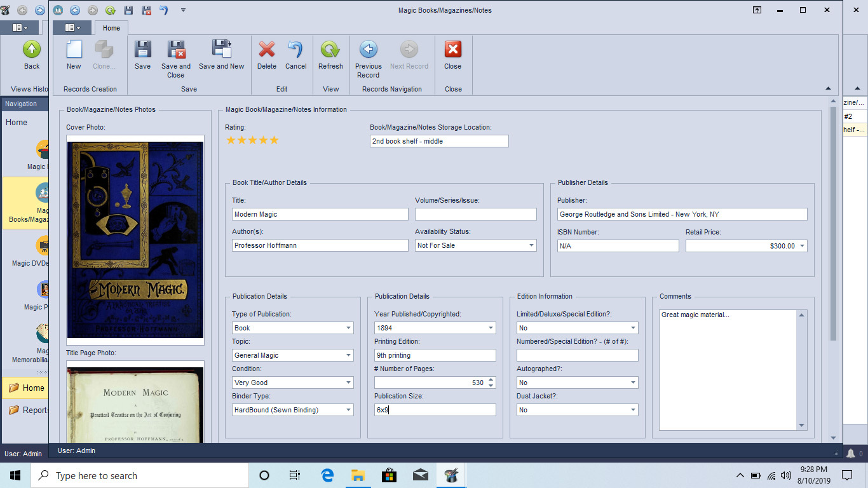Click the Publisher input field
This screenshot has width=868, height=488.
(682, 214)
